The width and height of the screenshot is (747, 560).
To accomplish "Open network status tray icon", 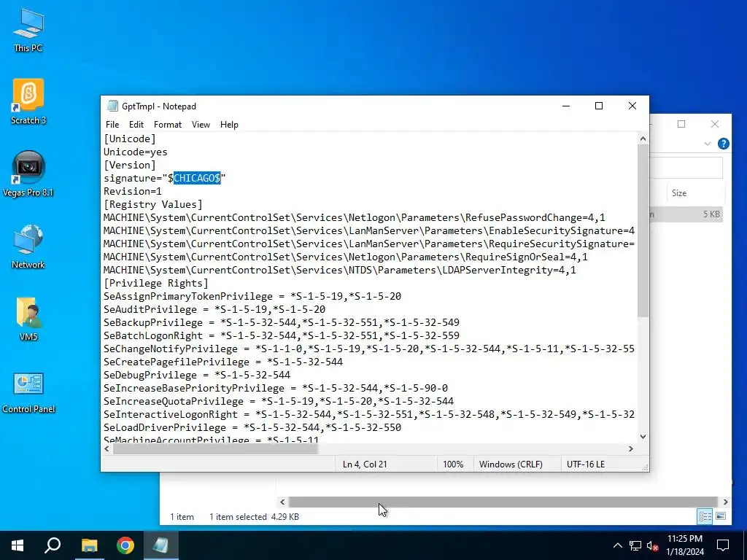I will point(635,545).
